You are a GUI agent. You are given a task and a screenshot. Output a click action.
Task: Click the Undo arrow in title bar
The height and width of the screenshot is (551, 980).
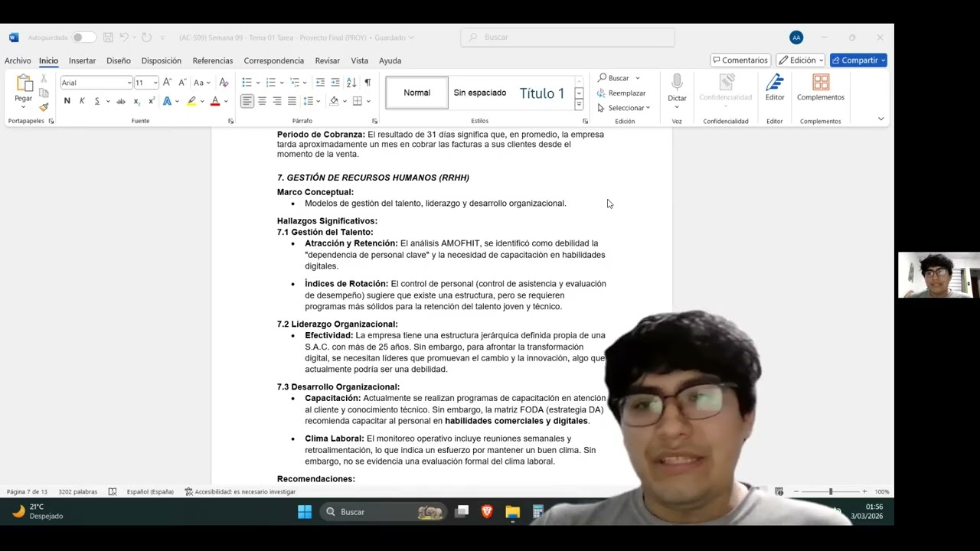click(124, 37)
